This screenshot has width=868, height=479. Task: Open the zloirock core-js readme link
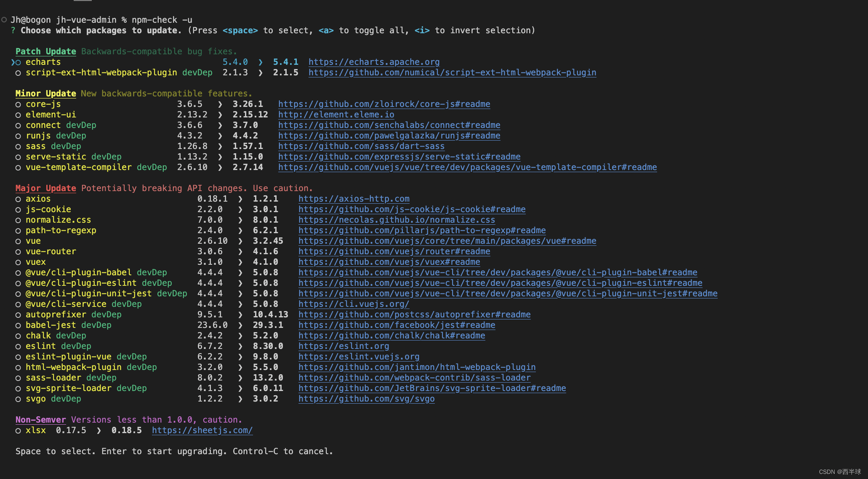[x=384, y=104]
